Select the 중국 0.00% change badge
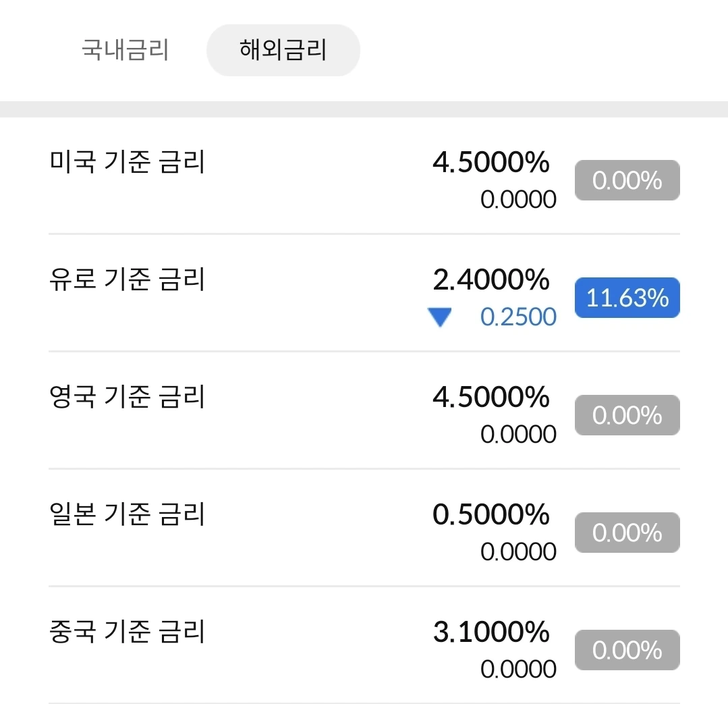 click(x=627, y=650)
